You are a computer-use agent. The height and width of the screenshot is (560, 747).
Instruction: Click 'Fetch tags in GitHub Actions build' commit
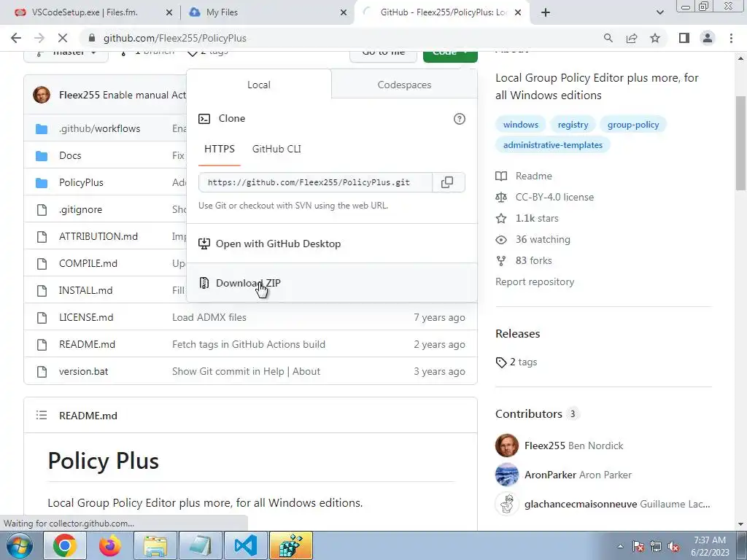point(249,344)
